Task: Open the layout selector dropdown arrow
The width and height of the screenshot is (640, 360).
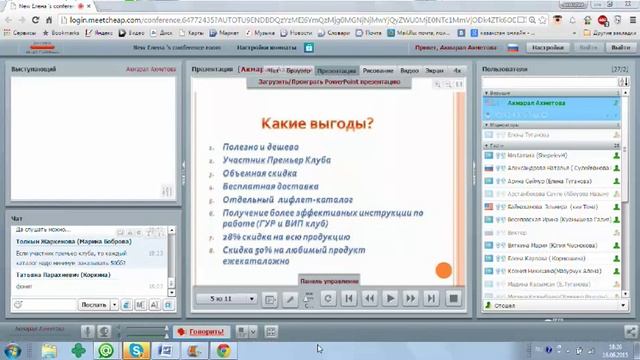Action: [x=253, y=332]
